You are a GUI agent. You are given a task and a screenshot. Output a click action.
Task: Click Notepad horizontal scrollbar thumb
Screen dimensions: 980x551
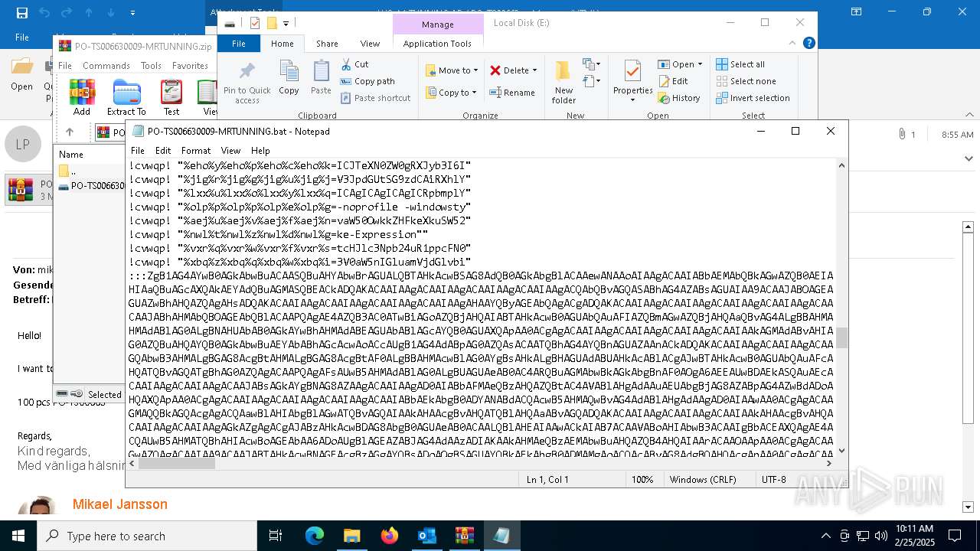(x=177, y=463)
